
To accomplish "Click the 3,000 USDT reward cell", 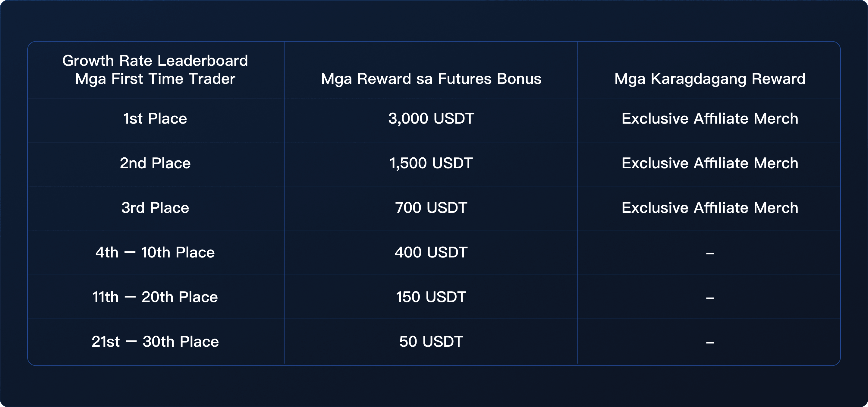I will click(431, 118).
